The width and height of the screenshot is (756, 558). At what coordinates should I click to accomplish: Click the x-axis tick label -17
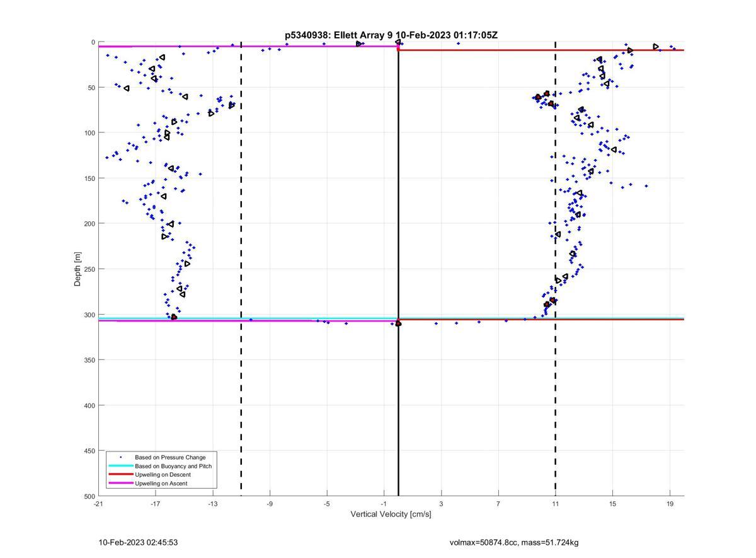point(156,504)
